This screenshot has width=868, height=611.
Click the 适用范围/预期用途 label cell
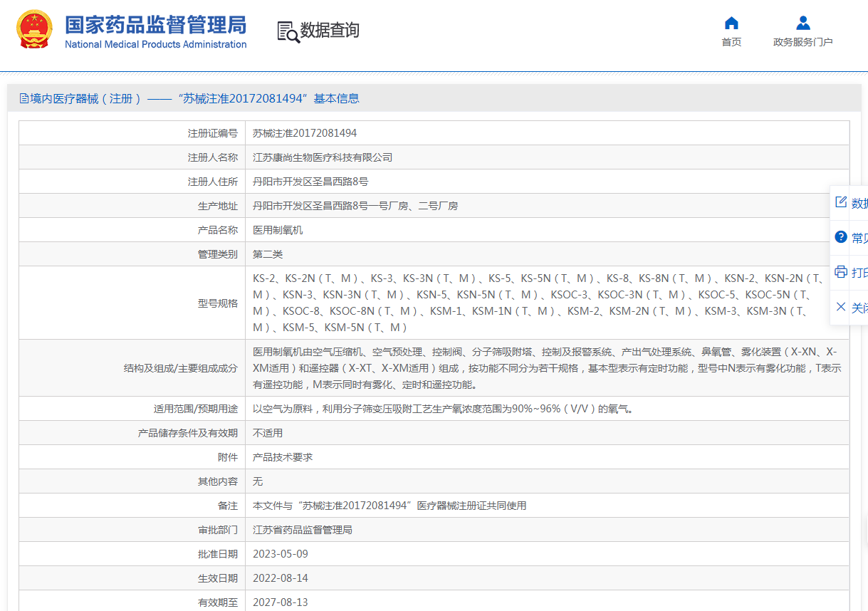pyautogui.click(x=132, y=409)
